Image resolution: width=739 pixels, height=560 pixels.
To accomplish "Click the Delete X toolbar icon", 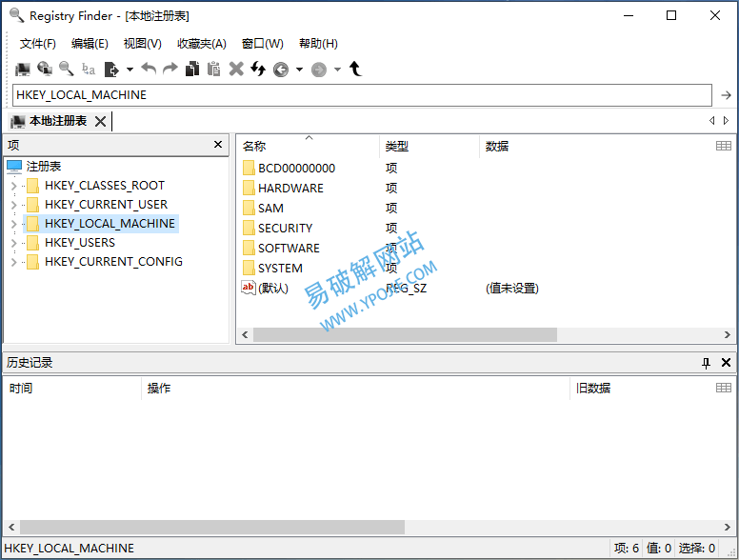I will [236, 69].
